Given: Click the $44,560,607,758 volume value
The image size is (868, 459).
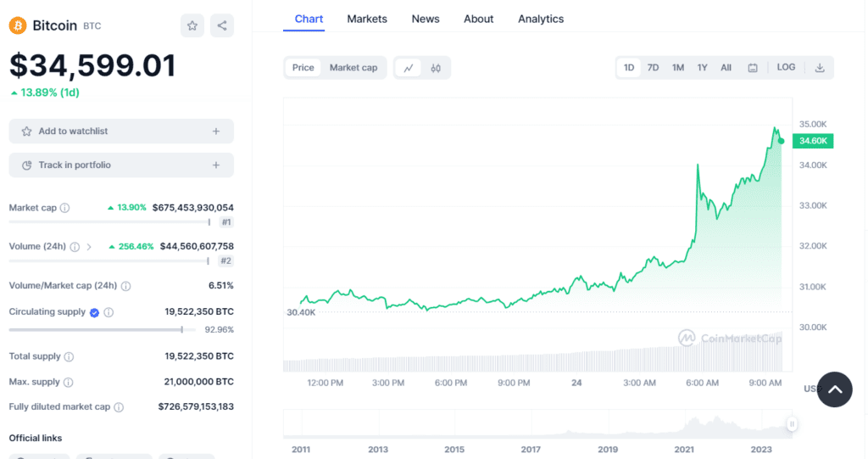Looking at the screenshot, I should [x=197, y=246].
